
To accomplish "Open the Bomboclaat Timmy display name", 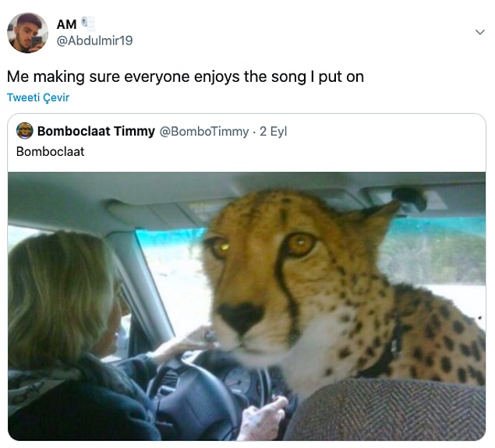I will [x=96, y=131].
